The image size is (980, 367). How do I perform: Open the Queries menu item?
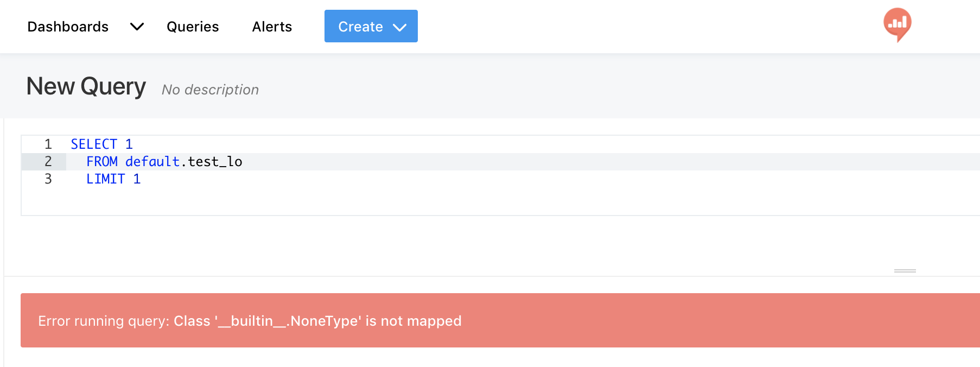193,26
